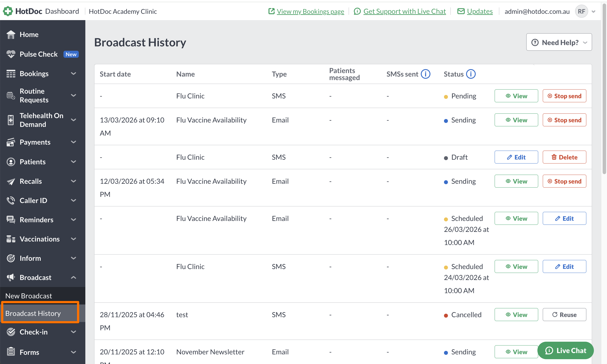Click the Forms clipboard icon
Screen dimensions: 607x364
[11, 352]
